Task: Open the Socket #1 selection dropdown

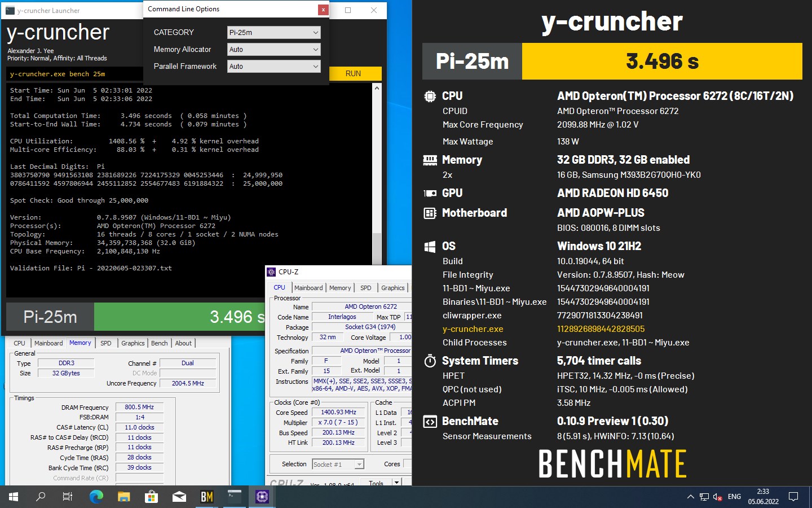Action: coord(338,465)
